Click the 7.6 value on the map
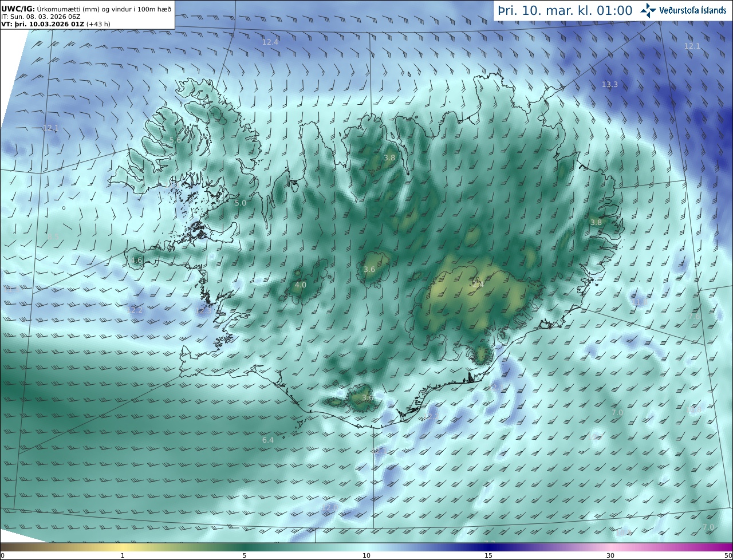 (x=694, y=316)
